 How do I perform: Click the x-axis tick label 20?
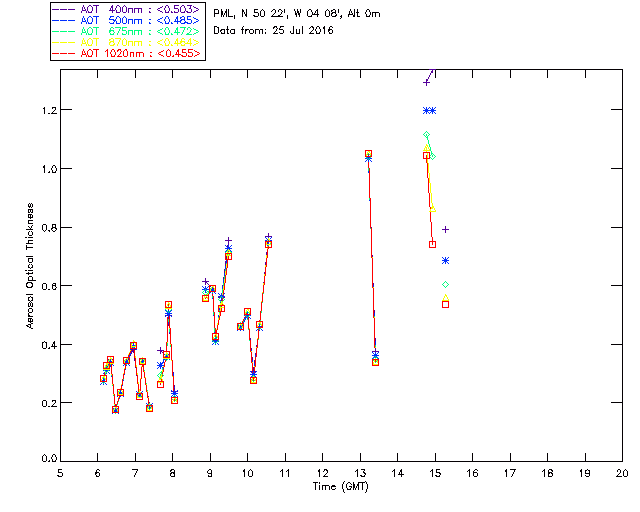point(622,473)
